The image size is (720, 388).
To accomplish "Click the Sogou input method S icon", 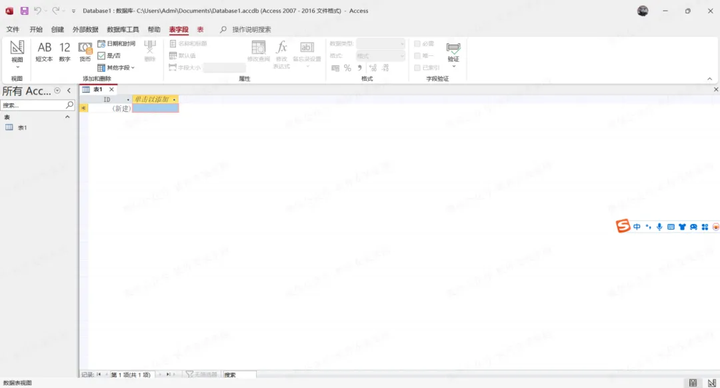I will [x=623, y=226].
